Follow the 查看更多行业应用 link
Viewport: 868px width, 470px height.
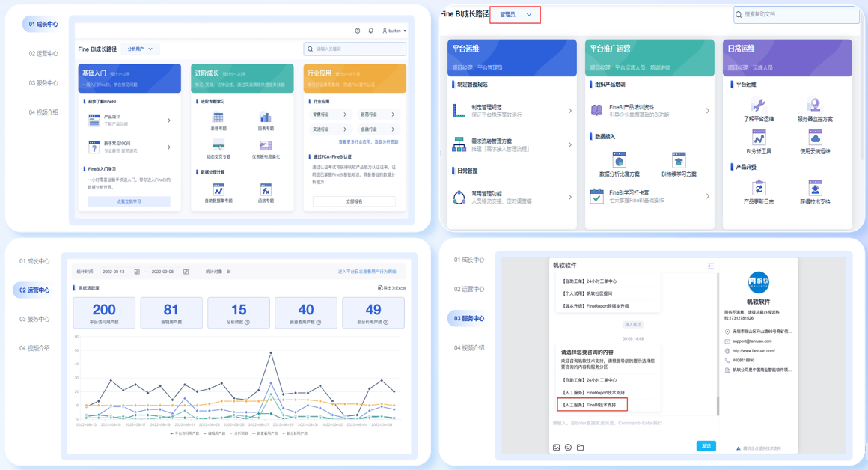368,142
